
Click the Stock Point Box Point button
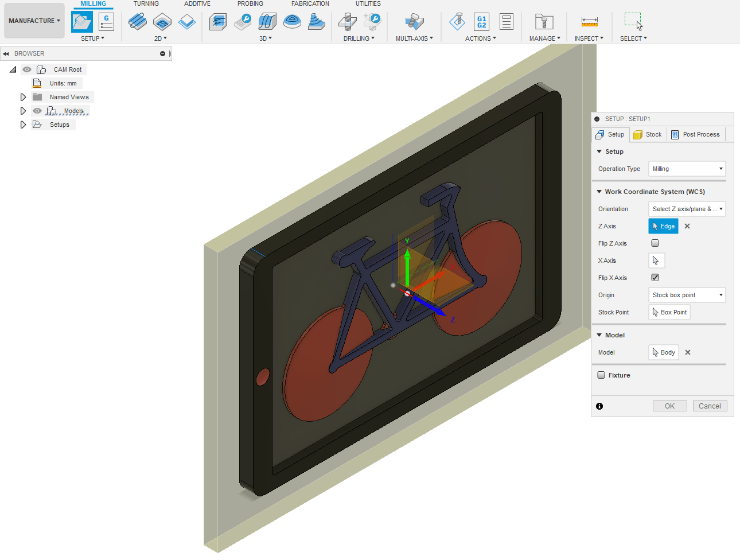[x=669, y=312]
